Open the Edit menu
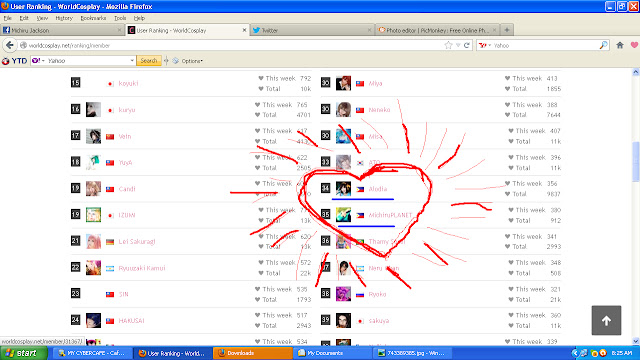This screenshot has width=640, height=360. [24, 18]
